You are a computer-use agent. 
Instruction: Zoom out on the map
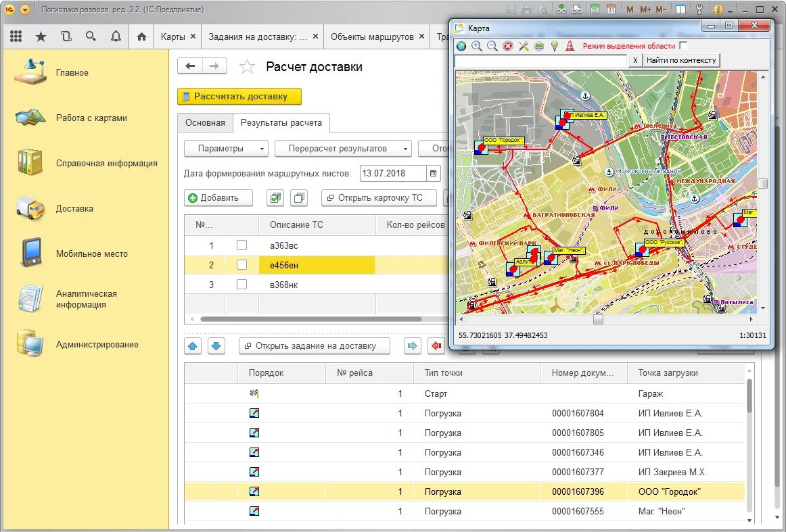(x=492, y=46)
